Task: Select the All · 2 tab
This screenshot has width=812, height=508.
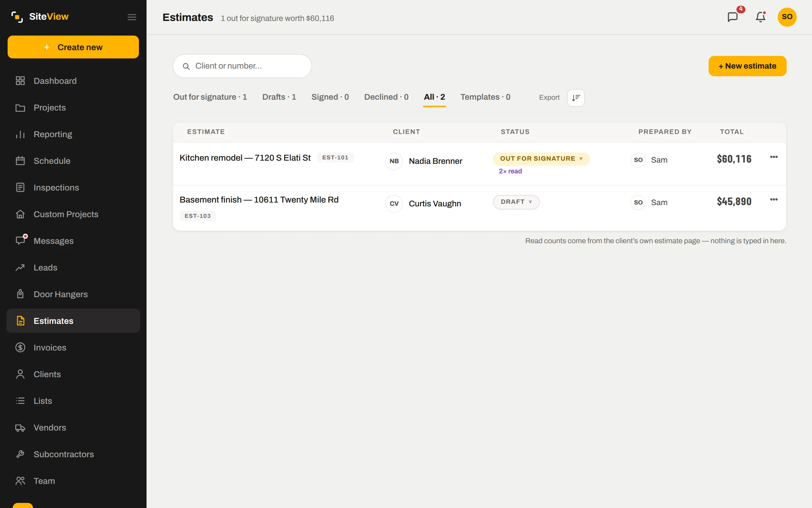Action: (x=434, y=97)
